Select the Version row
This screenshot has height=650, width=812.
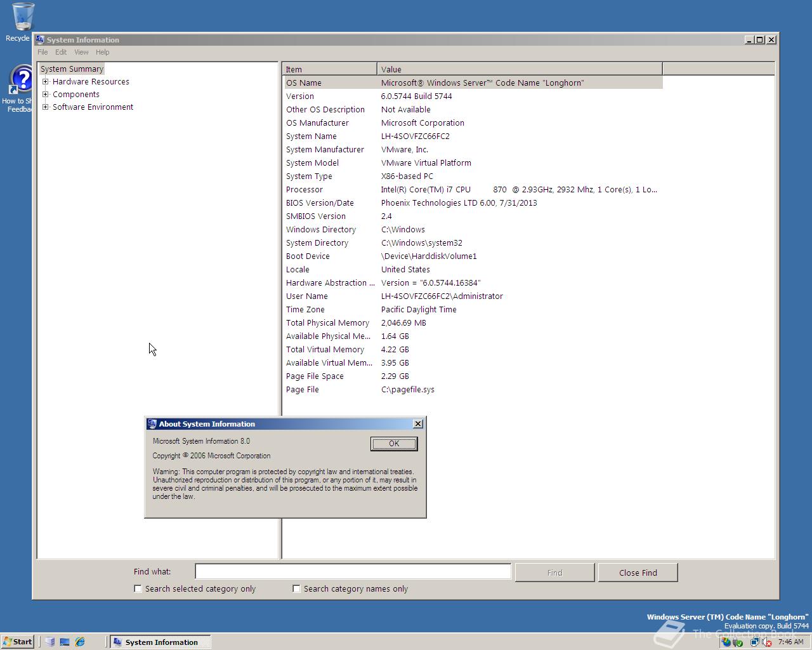[473, 96]
